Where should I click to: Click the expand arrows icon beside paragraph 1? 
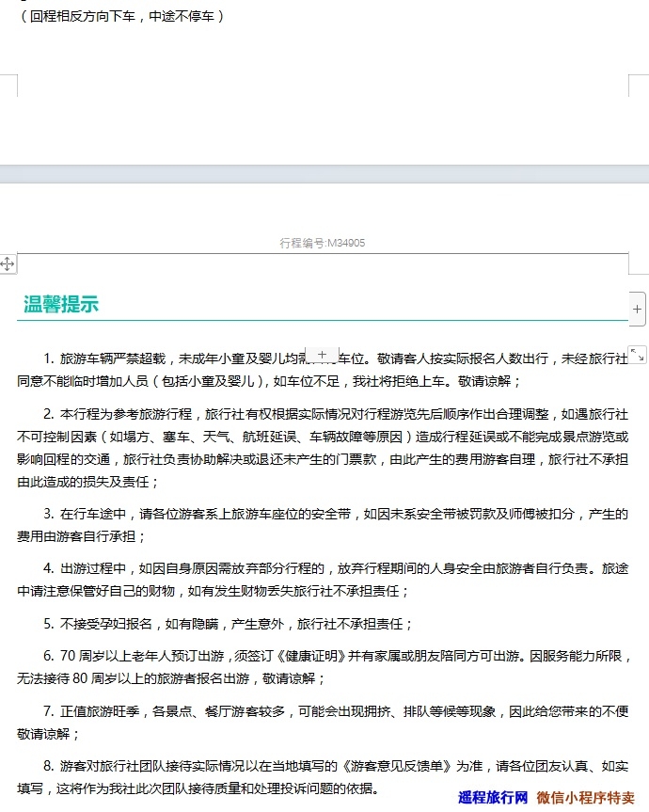point(637,355)
